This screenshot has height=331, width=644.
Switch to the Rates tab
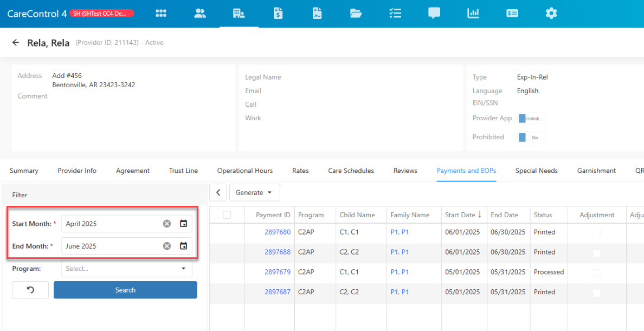point(300,171)
